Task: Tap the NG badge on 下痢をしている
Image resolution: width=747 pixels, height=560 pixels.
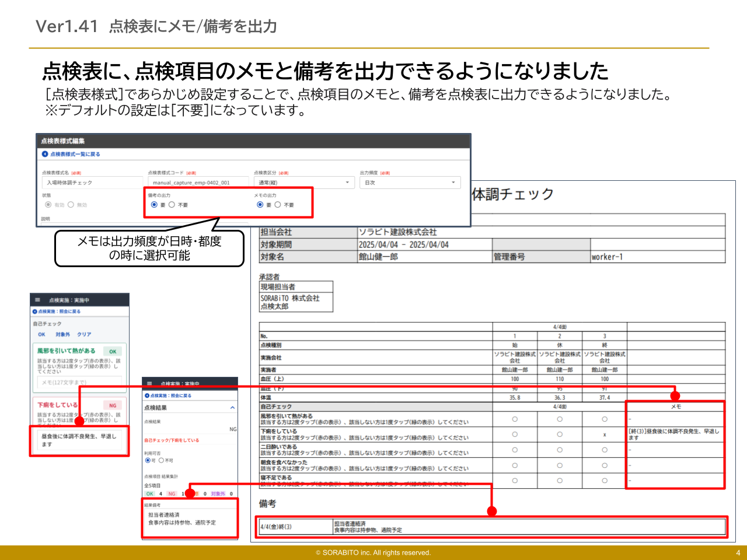Action: pos(113,406)
